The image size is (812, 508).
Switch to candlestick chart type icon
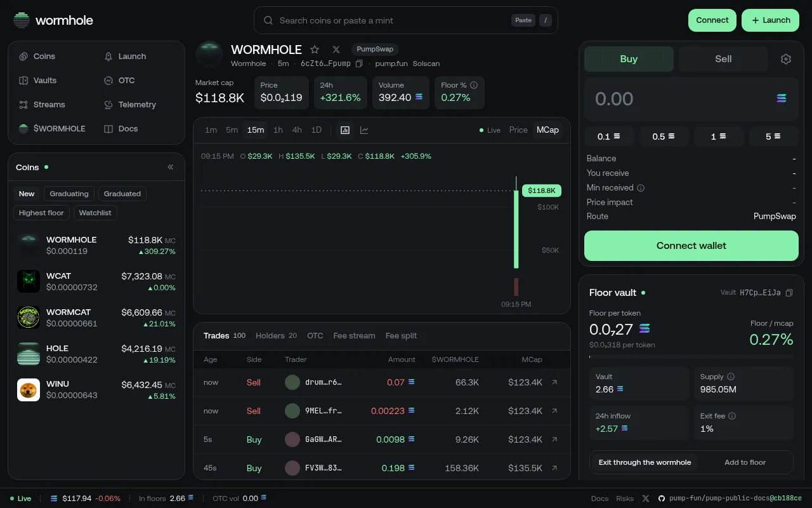point(345,130)
